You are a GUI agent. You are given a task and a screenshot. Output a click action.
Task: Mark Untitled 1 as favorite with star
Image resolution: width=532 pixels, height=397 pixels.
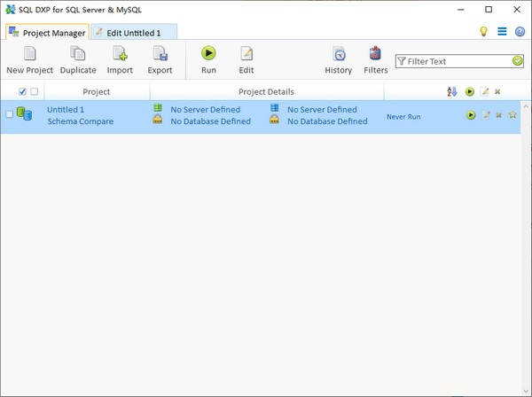512,115
